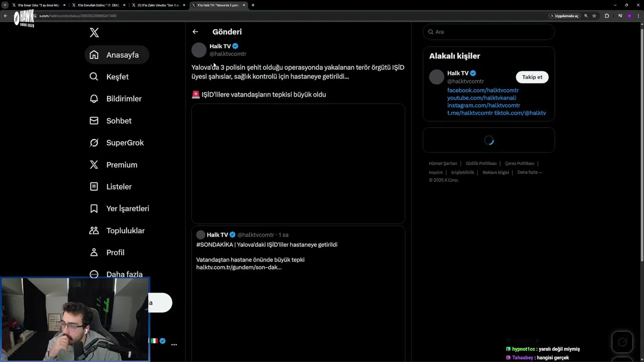The width and height of the screenshot is (644, 362).
Task: Open the browser tab search dropdown
Action: [5, 5]
